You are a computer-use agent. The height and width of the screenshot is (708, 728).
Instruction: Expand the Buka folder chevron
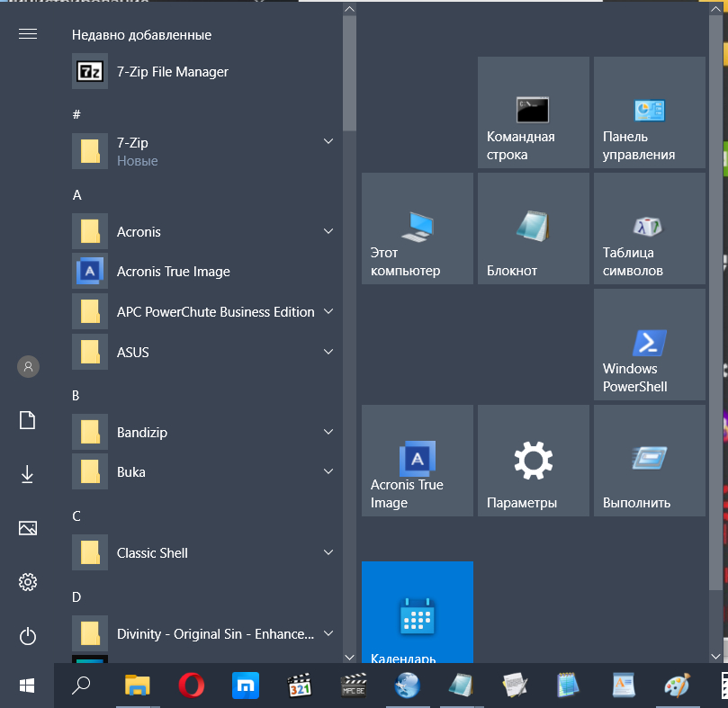[328, 471]
